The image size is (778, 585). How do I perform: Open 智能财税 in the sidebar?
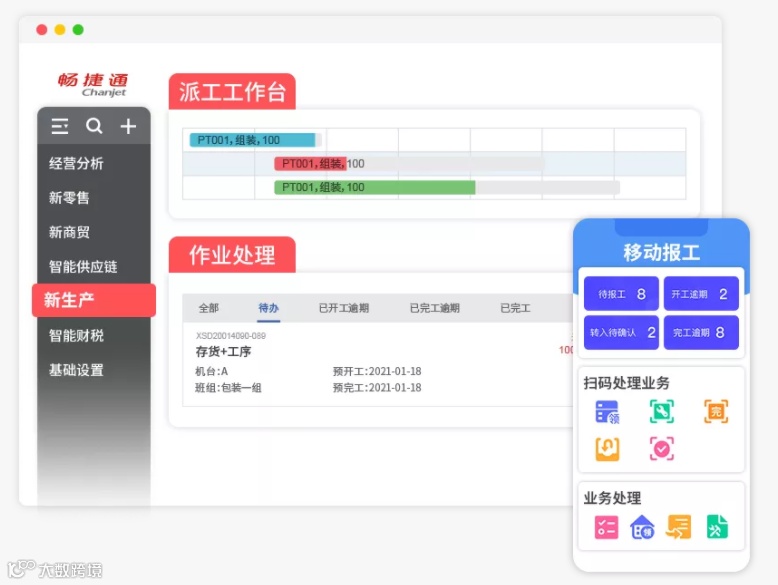(x=76, y=335)
